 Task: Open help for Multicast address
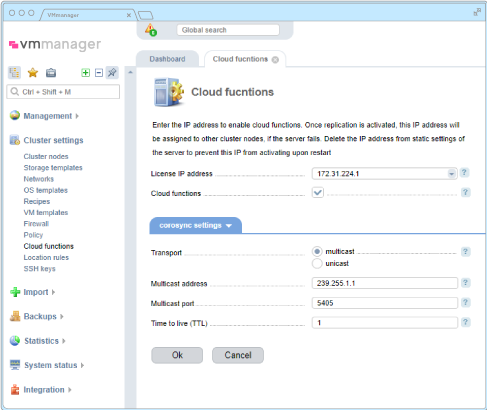coord(465,283)
